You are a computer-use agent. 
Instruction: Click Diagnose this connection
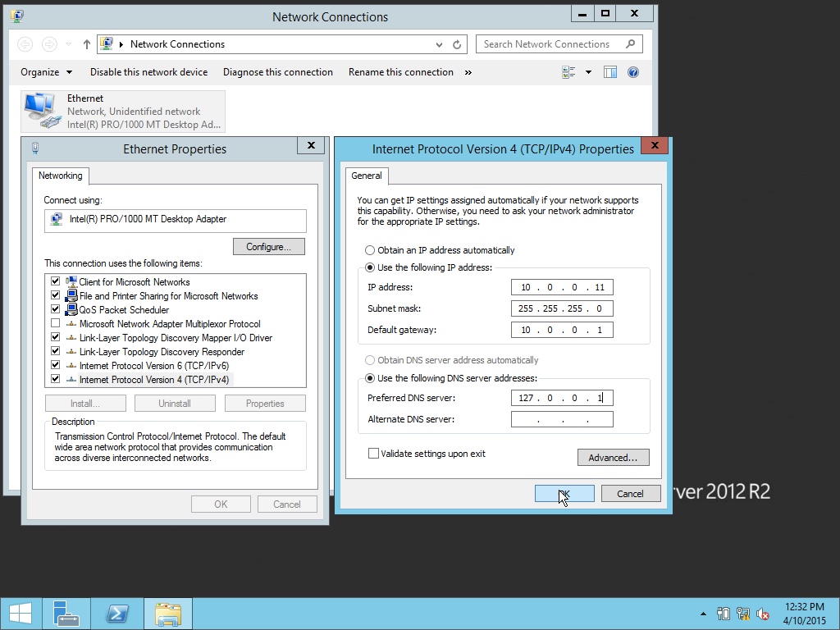point(278,72)
